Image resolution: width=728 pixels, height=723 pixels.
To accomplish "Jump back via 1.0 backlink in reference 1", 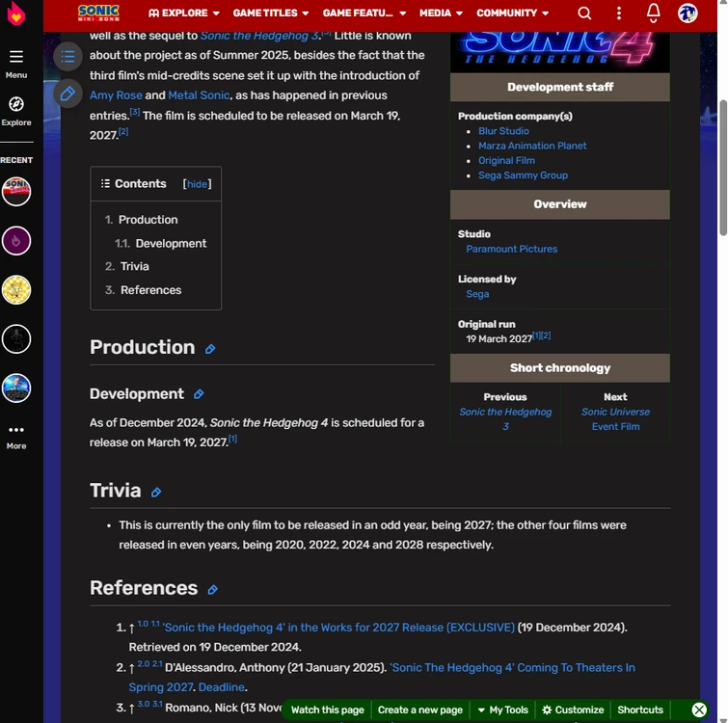I will pos(143,624).
